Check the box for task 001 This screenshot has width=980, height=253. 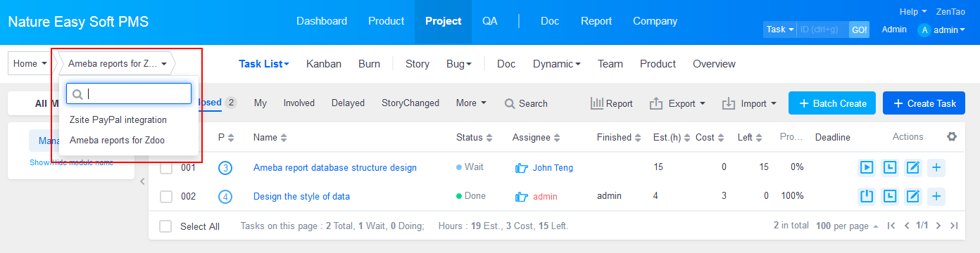point(166,168)
